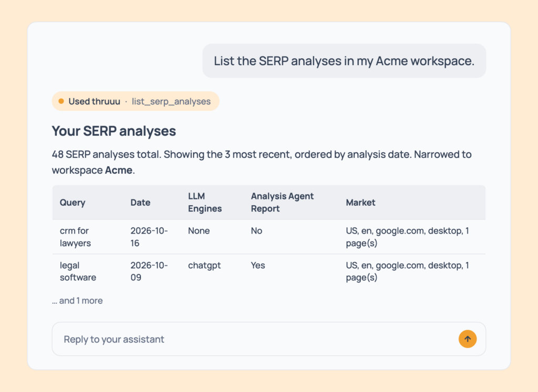Click the '48 SERP analyses total' summary text

coord(106,154)
